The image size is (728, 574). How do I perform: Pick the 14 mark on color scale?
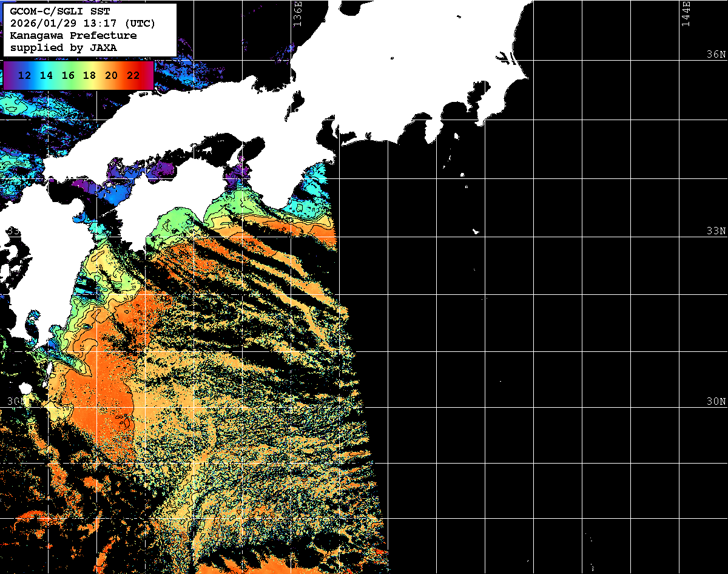pyautogui.click(x=46, y=76)
